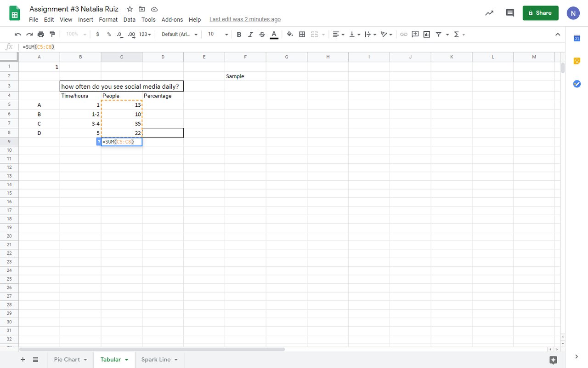Open Tasks in the side panel
Screen dimensions: 588x368
[x=577, y=84]
